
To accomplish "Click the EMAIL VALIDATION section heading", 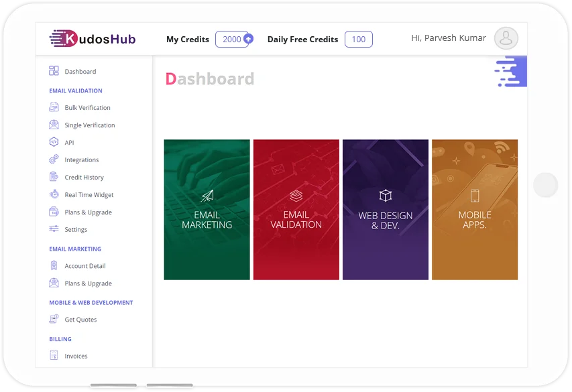I will pyautogui.click(x=76, y=90).
